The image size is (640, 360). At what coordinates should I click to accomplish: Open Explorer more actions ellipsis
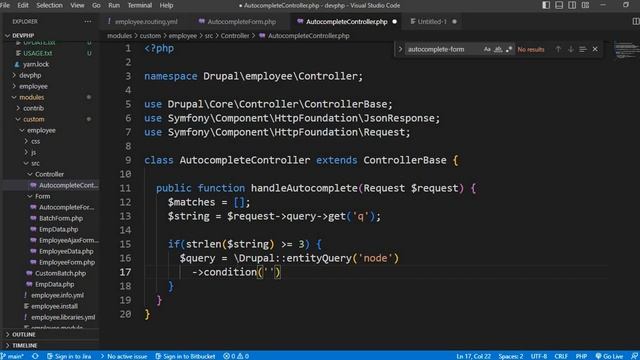tap(88, 22)
